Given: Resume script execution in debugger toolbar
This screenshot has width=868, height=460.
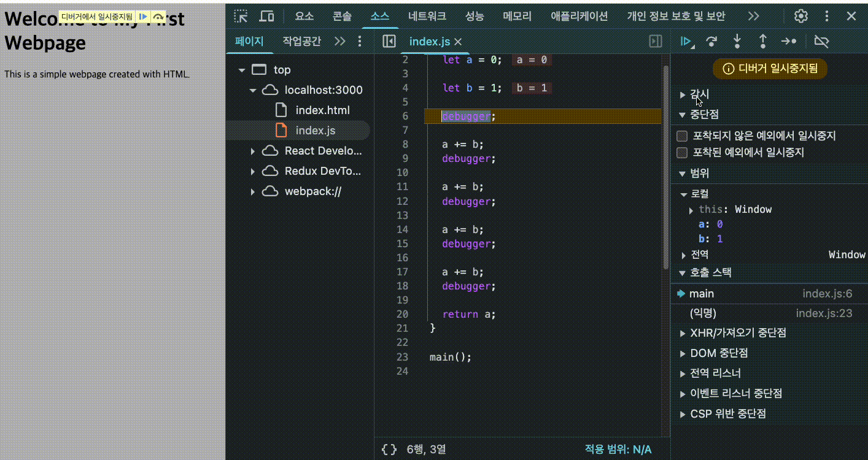Looking at the screenshot, I should [x=685, y=41].
